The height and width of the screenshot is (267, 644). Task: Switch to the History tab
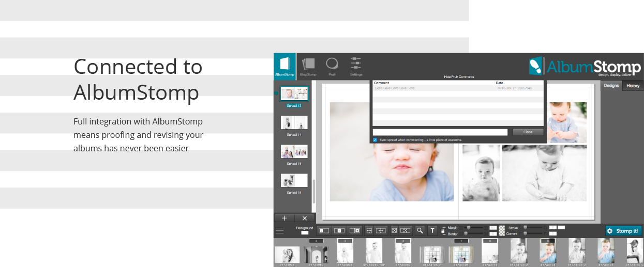point(633,86)
